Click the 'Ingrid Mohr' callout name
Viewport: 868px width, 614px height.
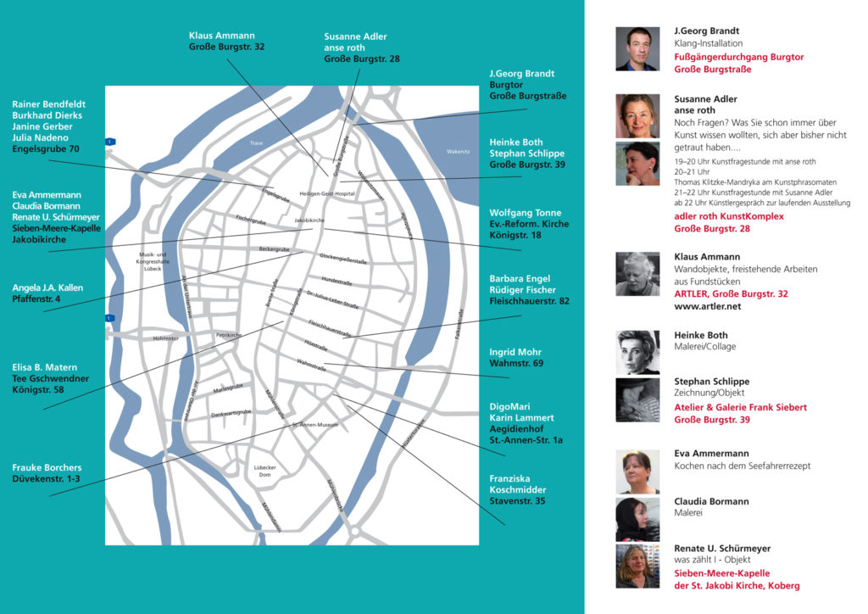[515, 352]
